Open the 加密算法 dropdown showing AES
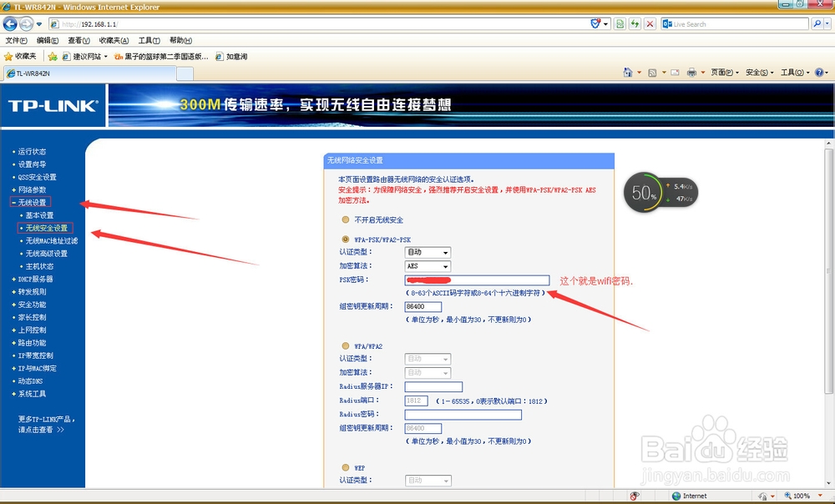Image resolution: width=835 pixels, height=504 pixels. pos(428,266)
